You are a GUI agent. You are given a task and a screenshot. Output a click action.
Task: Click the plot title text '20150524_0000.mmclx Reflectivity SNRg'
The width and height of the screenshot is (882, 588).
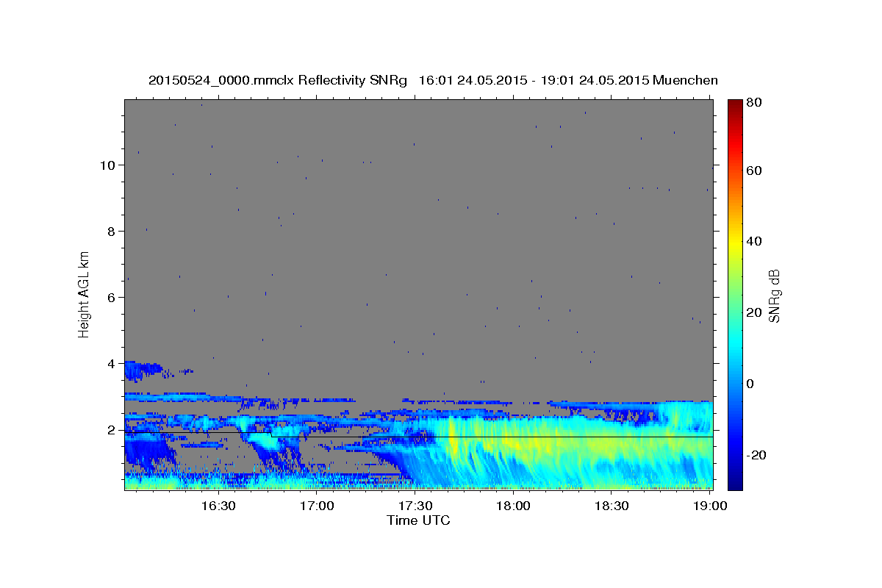(x=278, y=80)
